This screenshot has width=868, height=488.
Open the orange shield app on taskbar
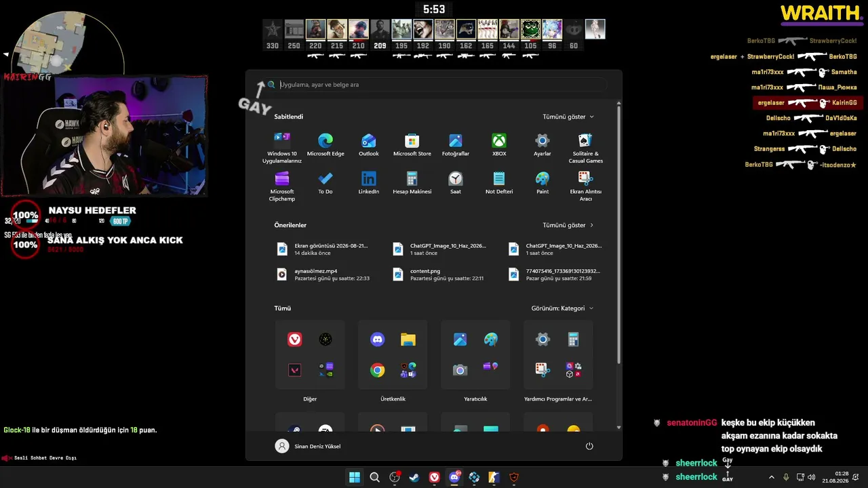click(x=514, y=477)
